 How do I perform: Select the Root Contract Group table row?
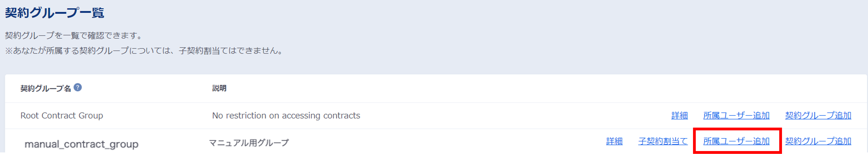tap(472, 116)
